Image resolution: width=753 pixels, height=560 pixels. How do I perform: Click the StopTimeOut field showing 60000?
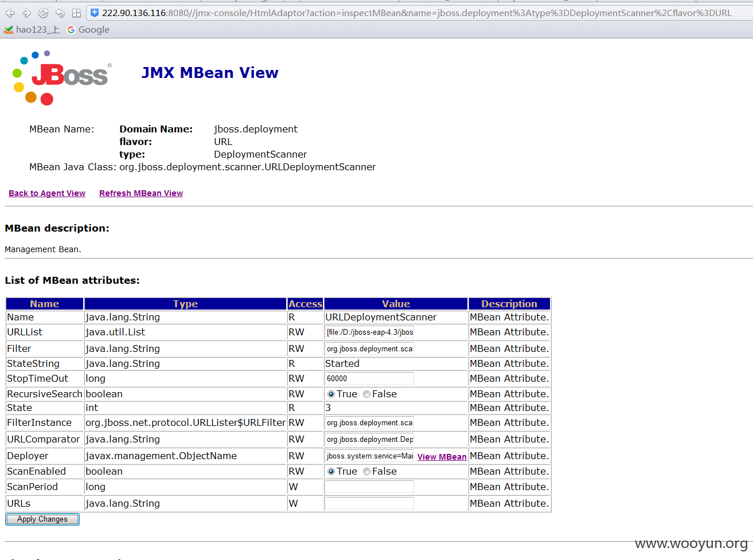369,378
